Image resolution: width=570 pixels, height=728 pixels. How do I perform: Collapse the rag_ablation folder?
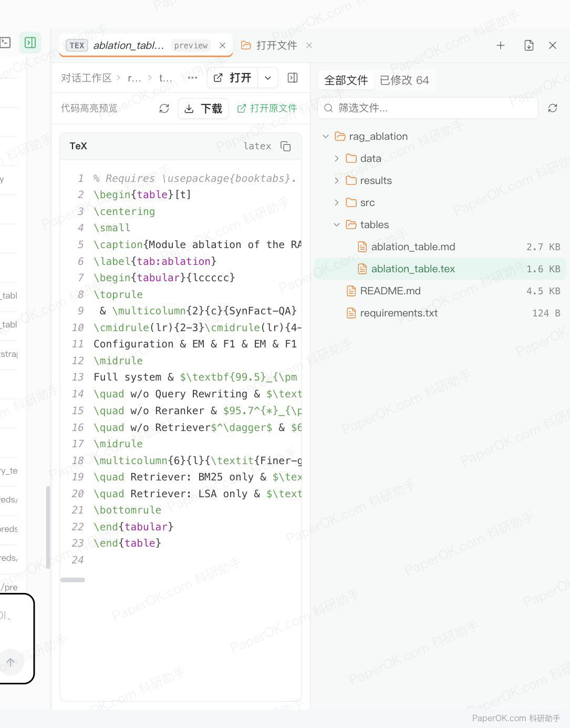coord(326,136)
